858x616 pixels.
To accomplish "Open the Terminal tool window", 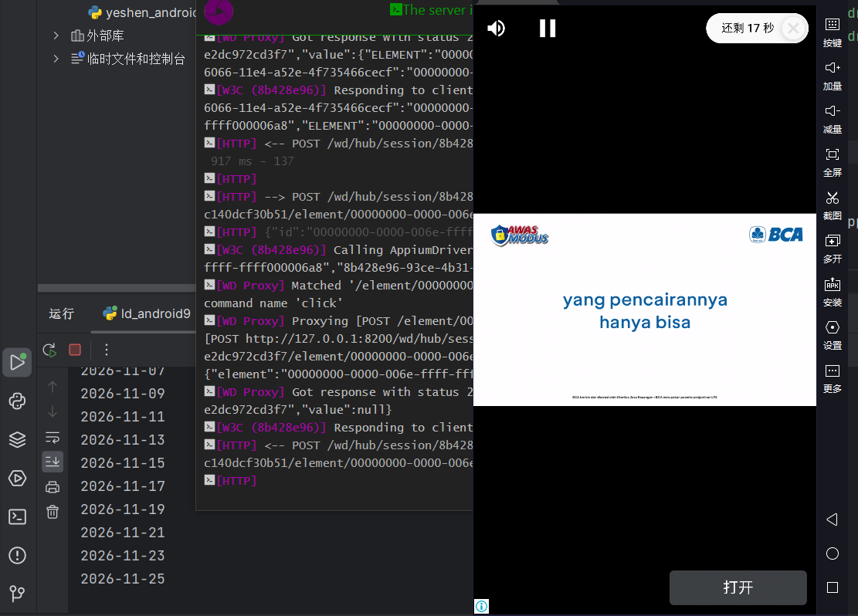I will [x=17, y=517].
